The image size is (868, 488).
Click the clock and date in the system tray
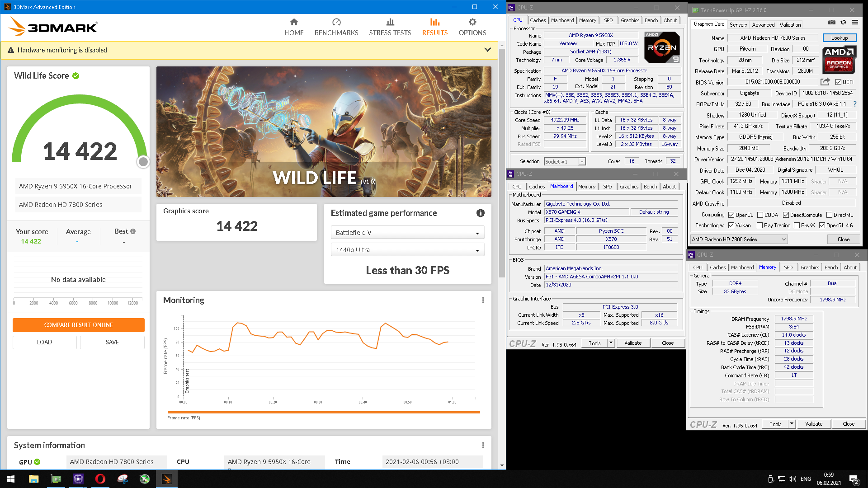[x=829, y=479]
